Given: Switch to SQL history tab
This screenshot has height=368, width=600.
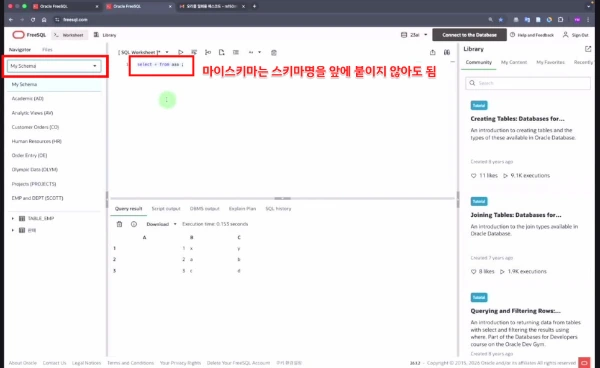Looking at the screenshot, I should pyautogui.click(x=278, y=209).
